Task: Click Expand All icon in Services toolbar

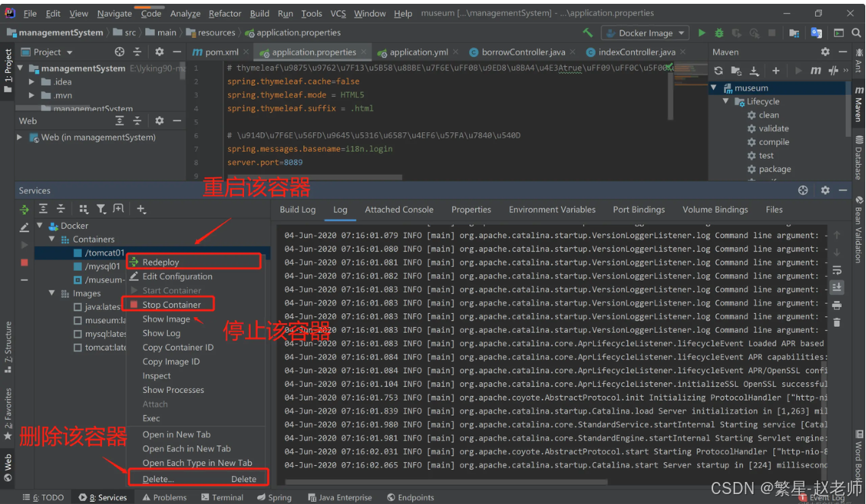Action: point(43,209)
